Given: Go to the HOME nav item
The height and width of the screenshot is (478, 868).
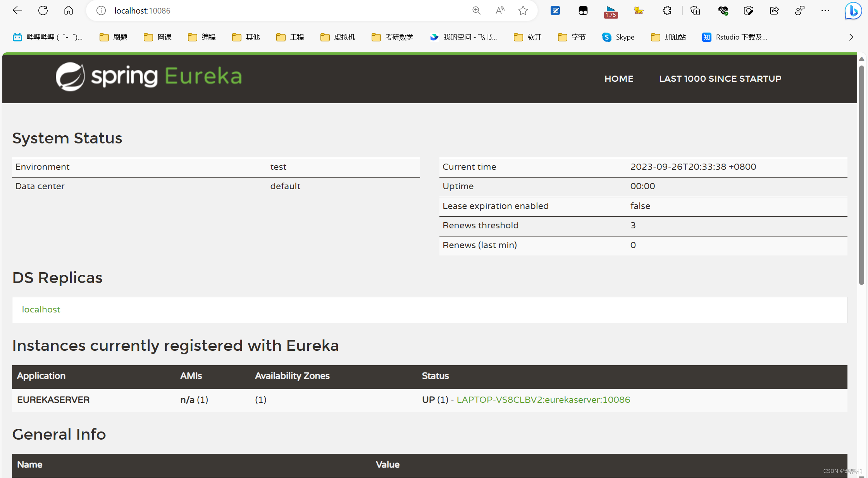Looking at the screenshot, I should (619, 79).
